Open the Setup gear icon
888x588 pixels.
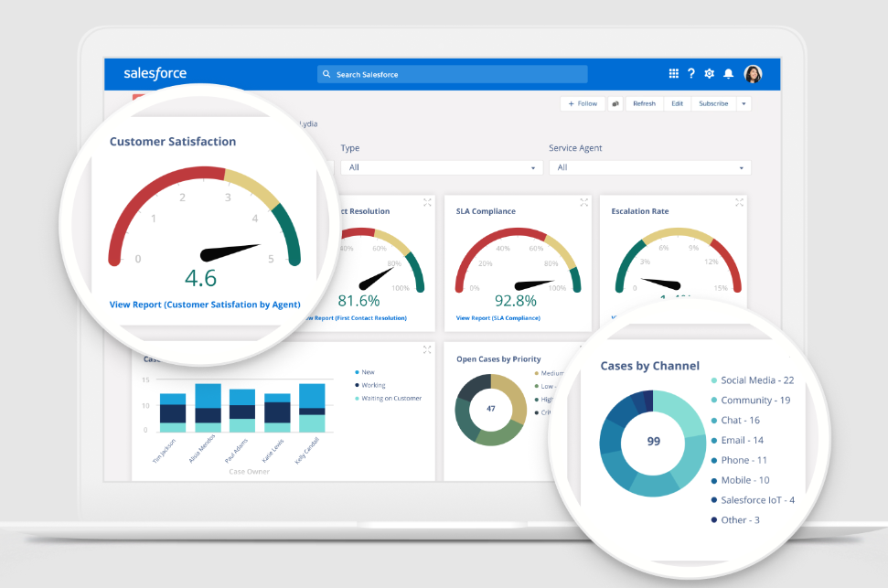pyautogui.click(x=709, y=74)
